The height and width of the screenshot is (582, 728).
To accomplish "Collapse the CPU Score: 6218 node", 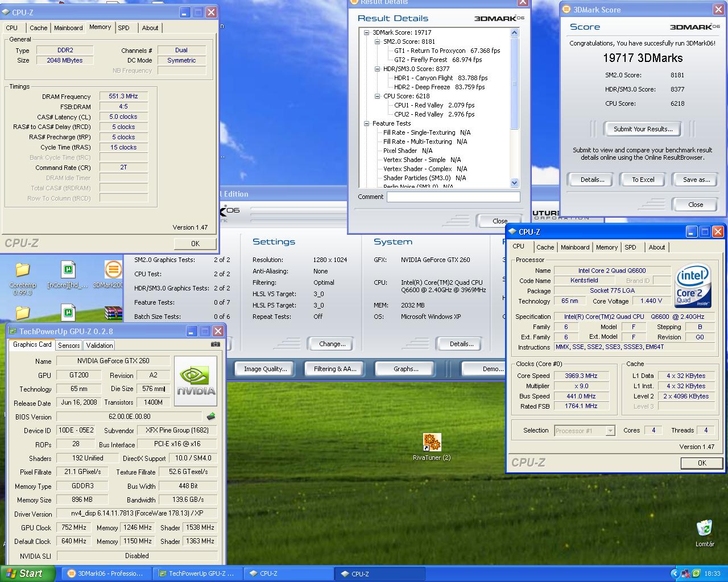I will (x=377, y=96).
